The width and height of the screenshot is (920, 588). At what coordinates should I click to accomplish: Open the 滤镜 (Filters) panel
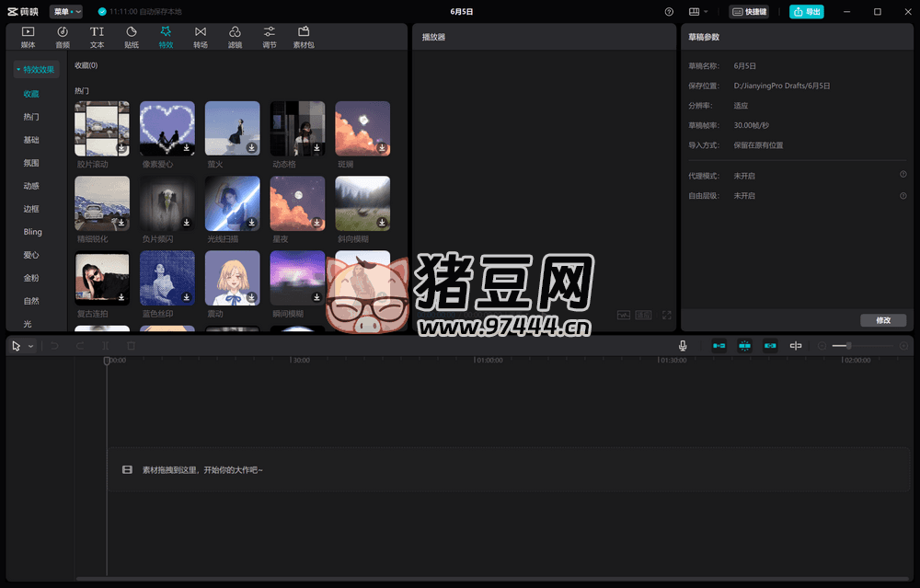[x=235, y=37]
